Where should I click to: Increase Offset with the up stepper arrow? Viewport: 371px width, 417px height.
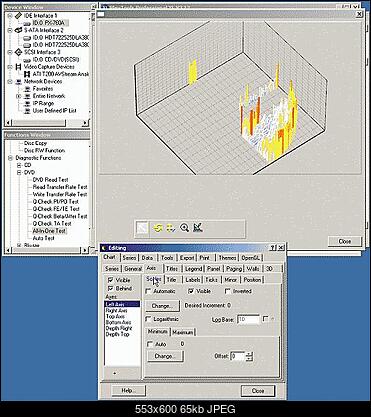[249, 354]
